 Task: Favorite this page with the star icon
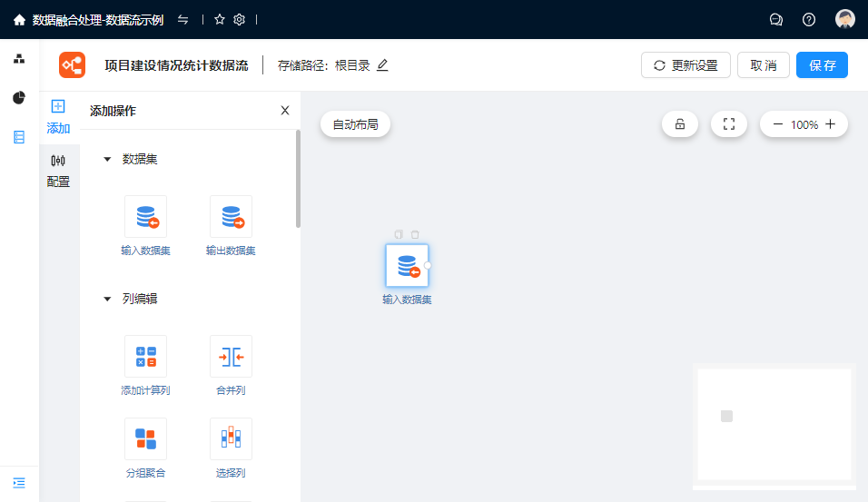[x=220, y=19]
